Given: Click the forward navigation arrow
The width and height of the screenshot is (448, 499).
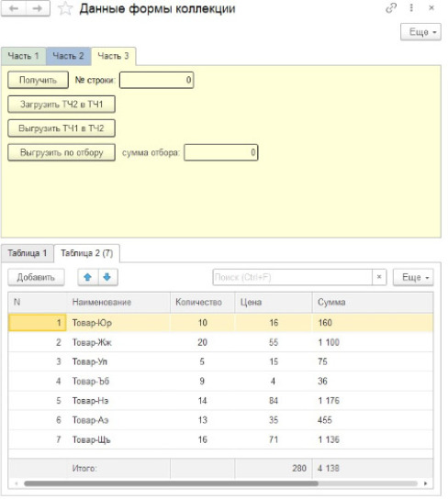Looking at the screenshot, I should 38,8.
